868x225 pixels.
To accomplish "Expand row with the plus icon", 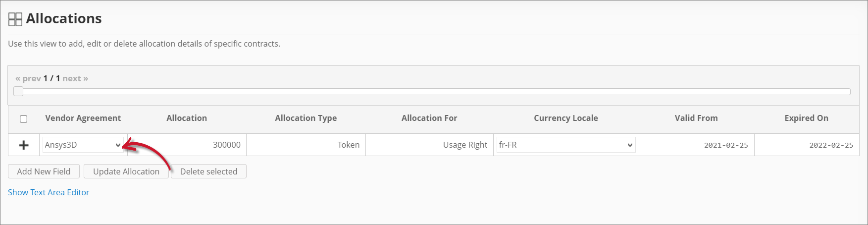I will pyautogui.click(x=23, y=145).
